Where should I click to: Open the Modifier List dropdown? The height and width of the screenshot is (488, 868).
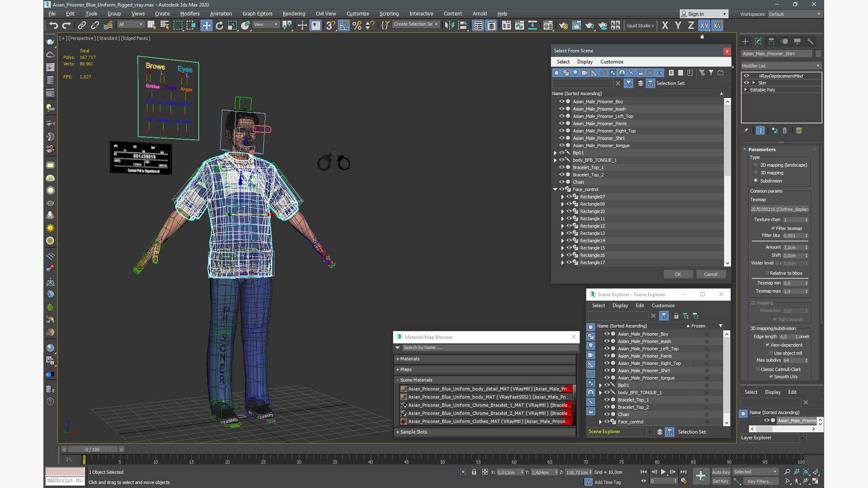[781, 66]
